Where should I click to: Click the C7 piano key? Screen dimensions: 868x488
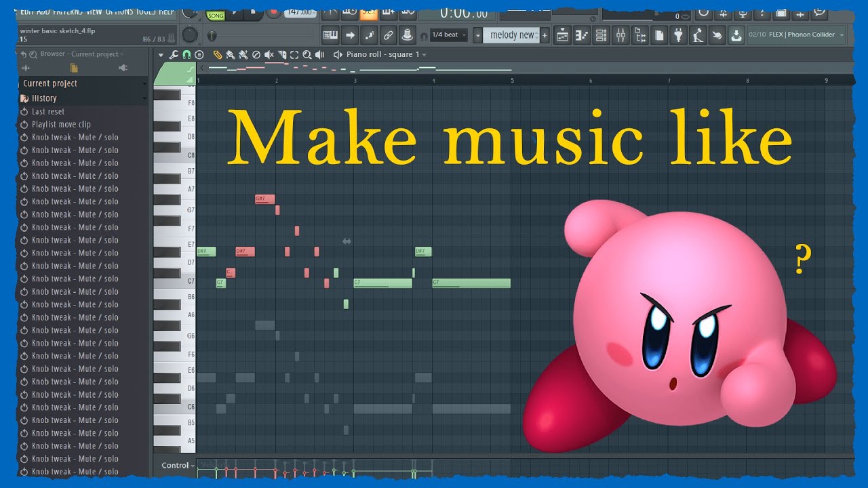click(x=174, y=281)
